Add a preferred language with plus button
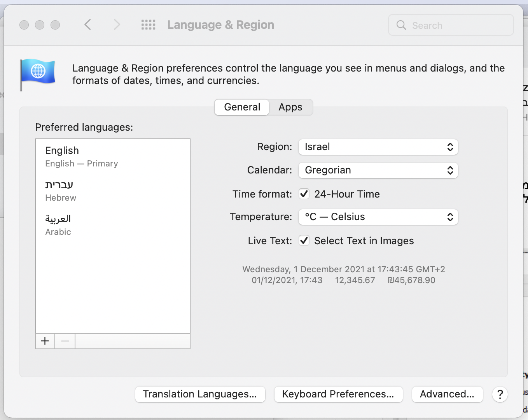The width and height of the screenshot is (528, 420). click(x=45, y=341)
